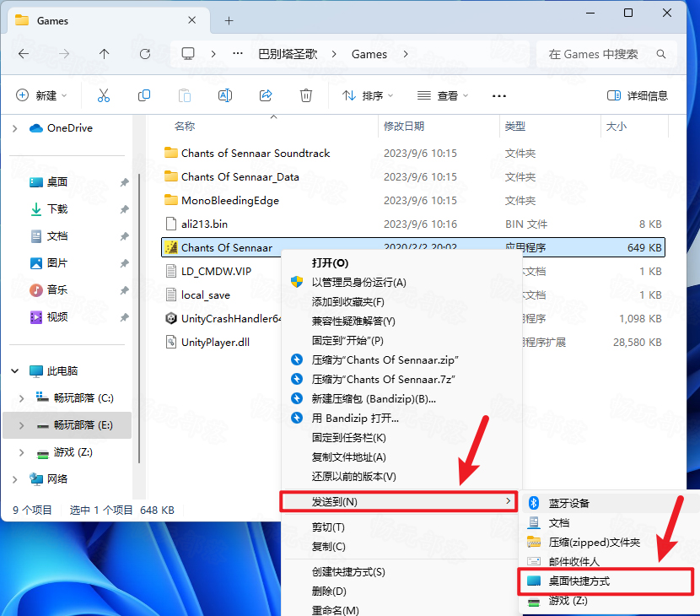The height and width of the screenshot is (616, 700).
Task: Go back with the left arrow
Action: pyautogui.click(x=24, y=54)
